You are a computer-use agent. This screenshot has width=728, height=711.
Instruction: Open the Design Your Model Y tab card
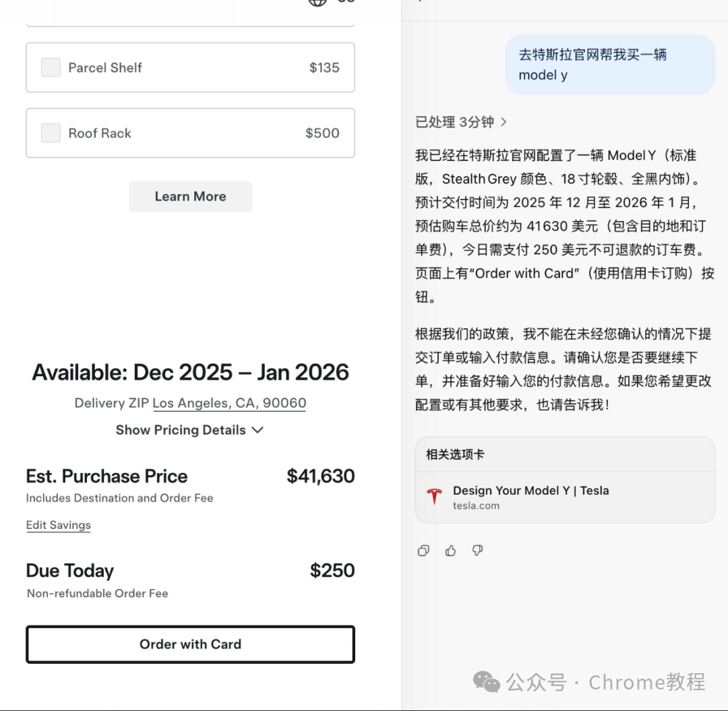click(565, 497)
